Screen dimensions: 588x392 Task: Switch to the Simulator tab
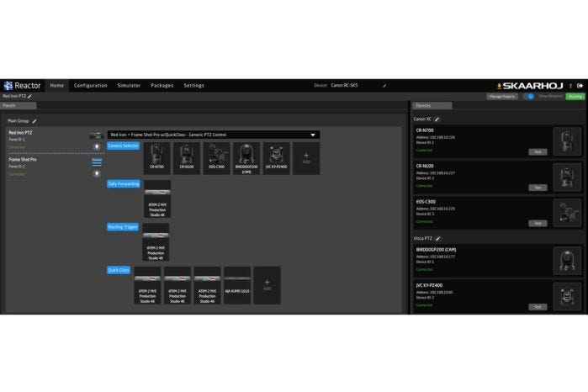tap(129, 86)
